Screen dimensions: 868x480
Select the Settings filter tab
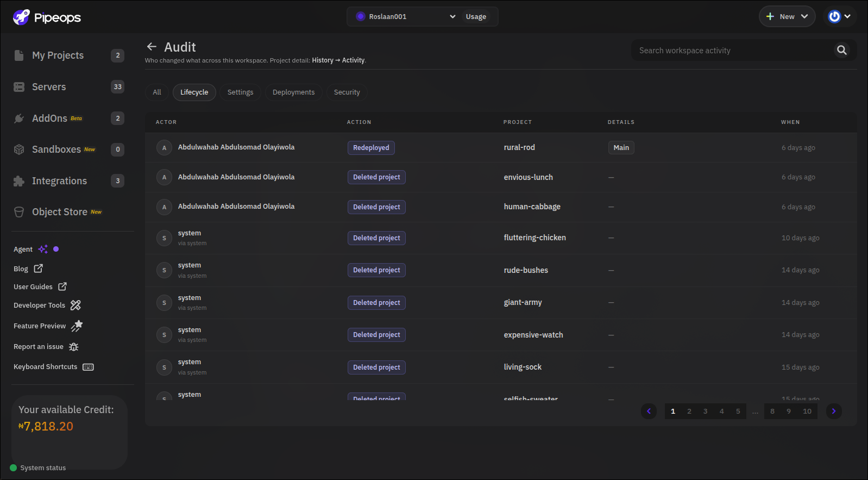[x=241, y=92]
